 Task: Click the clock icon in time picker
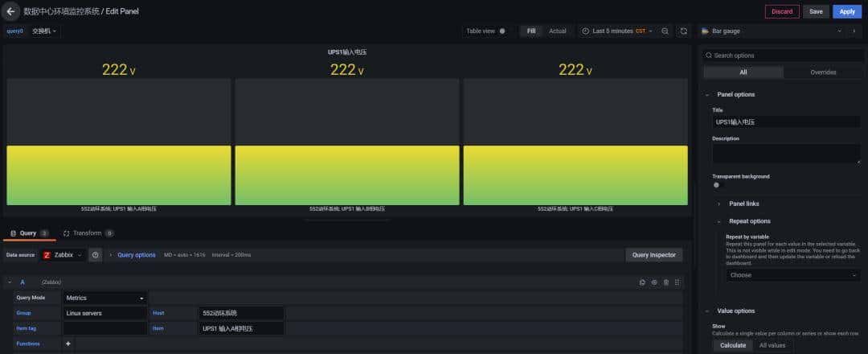(585, 31)
